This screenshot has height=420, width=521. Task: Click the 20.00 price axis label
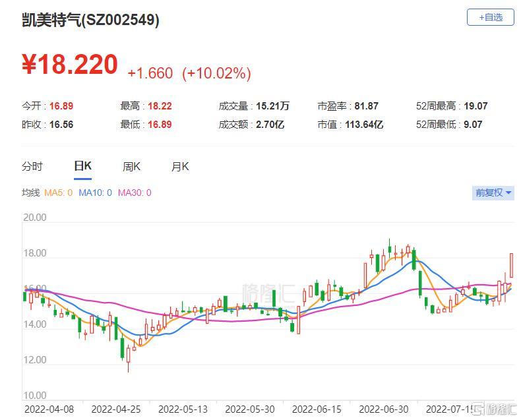[35, 218]
